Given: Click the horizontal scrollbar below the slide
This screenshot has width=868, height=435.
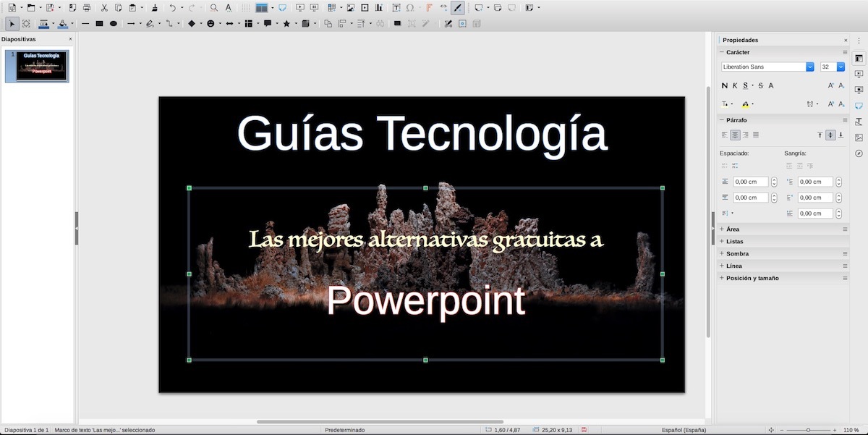Looking at the screenshot, I should click(x=380, y=421).
